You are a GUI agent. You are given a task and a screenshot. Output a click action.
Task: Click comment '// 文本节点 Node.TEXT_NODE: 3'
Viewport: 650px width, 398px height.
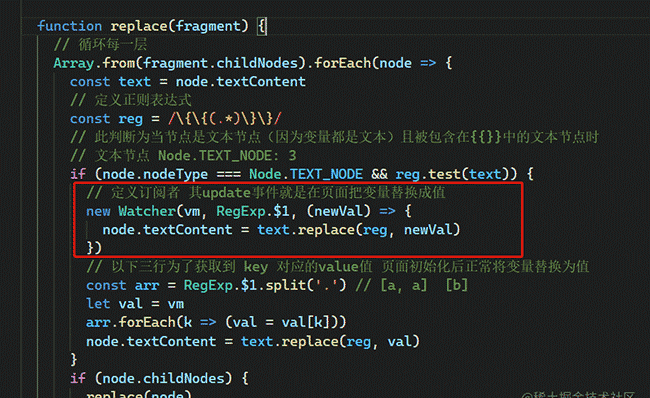183,155
